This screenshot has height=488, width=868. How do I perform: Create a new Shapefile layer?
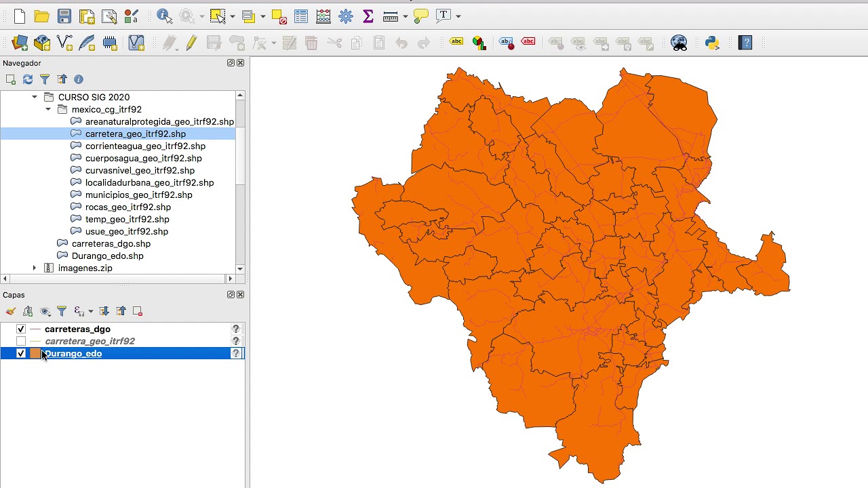[64, 43]
